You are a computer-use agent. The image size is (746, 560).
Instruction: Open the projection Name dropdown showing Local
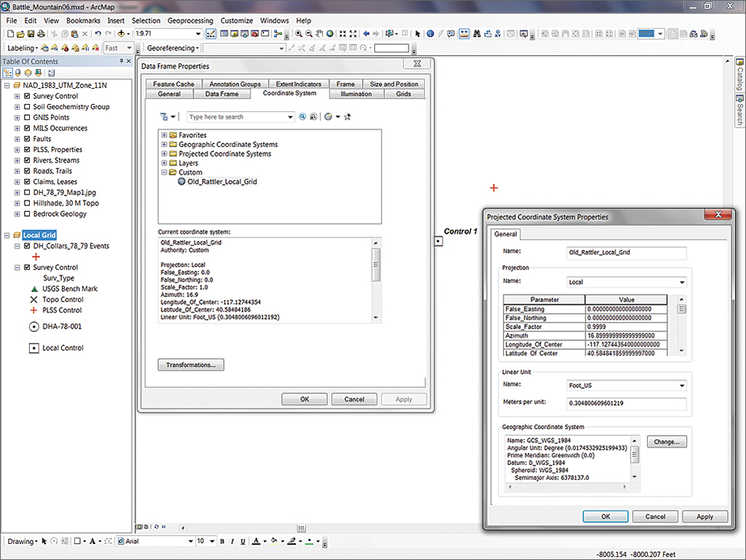[682, 282]
